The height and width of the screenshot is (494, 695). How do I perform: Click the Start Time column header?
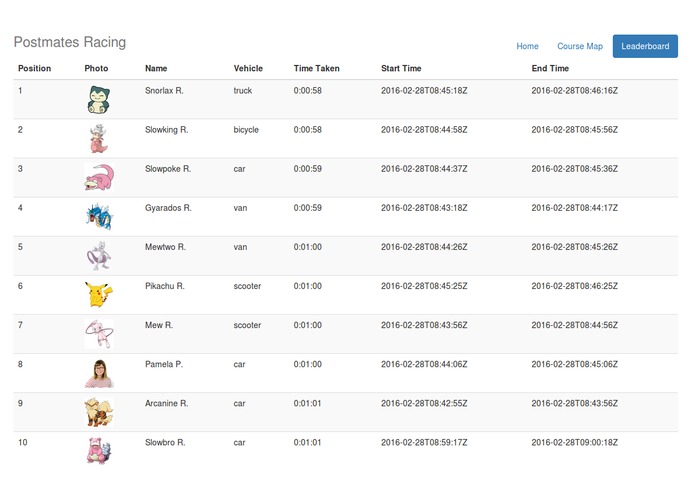click(401, 68)
